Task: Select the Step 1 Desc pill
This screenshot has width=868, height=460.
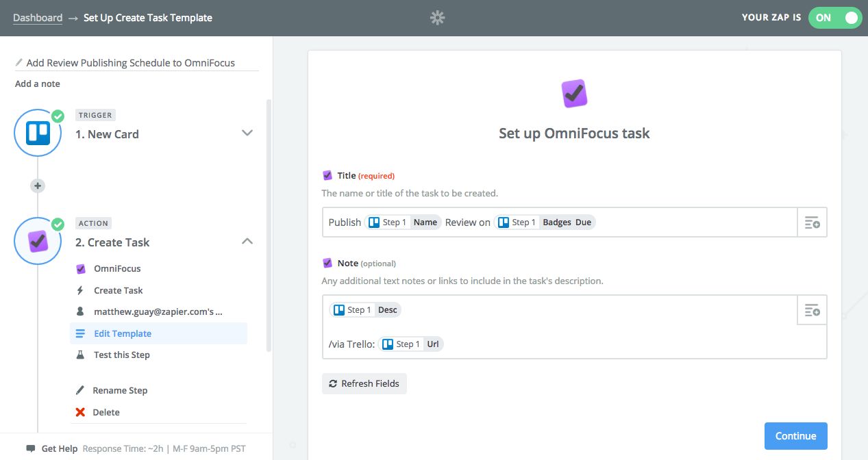Action: pyautogui.click(x=365, y=309)
